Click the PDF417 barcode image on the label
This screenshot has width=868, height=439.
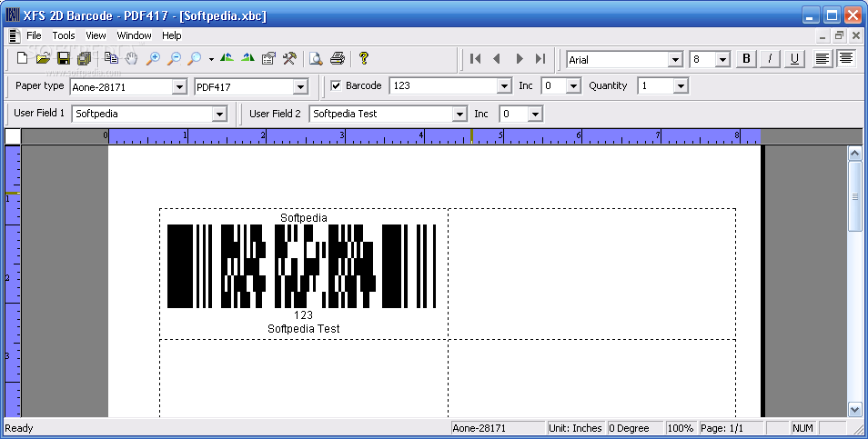302,266
